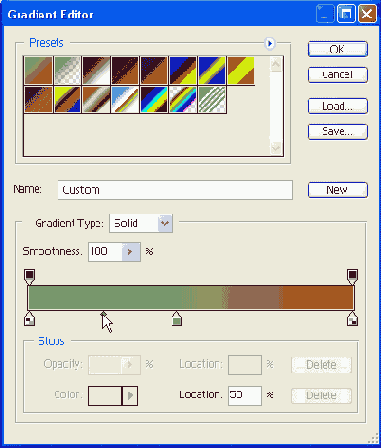381x448 pixels.
Task: Open the Presets flyout menu arrow
Action: [270, 43]
